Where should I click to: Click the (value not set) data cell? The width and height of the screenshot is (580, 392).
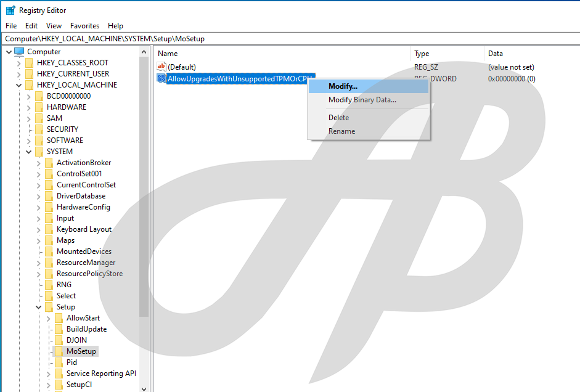511,67
